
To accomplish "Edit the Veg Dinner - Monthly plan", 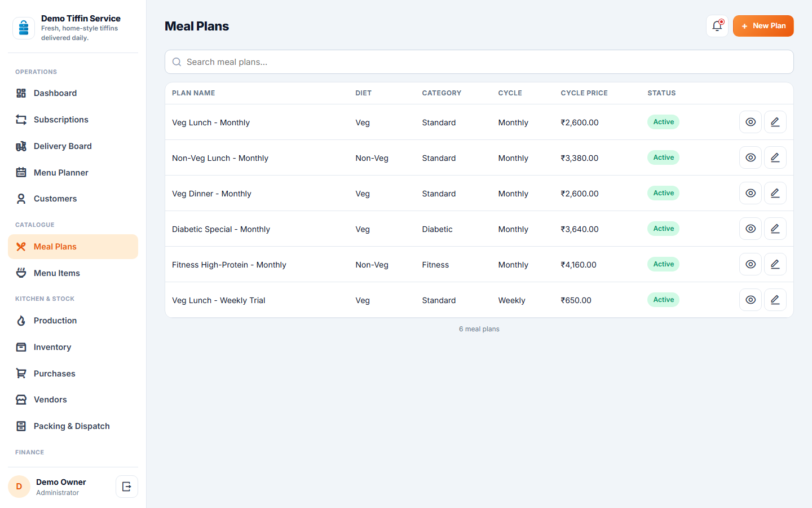I will (775, 193).
